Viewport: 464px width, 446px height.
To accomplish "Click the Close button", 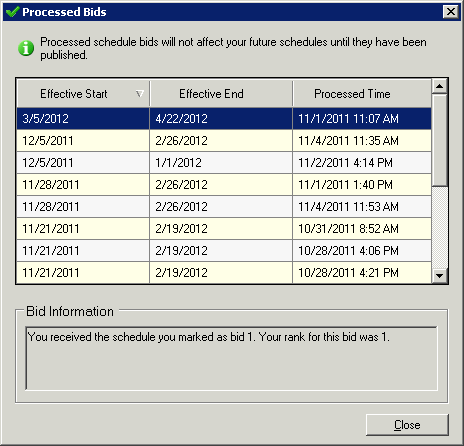I will [x=407, y=425].
